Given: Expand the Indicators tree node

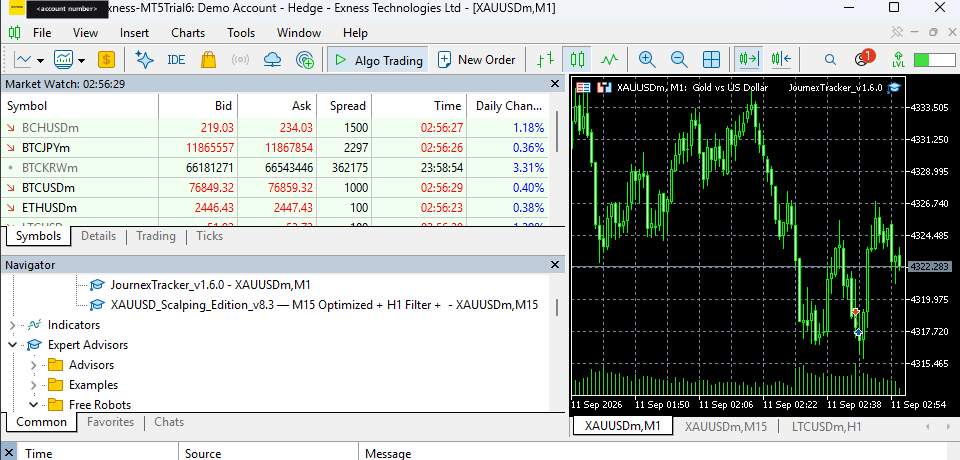Looking at the screenshot, I should [13, 325].
